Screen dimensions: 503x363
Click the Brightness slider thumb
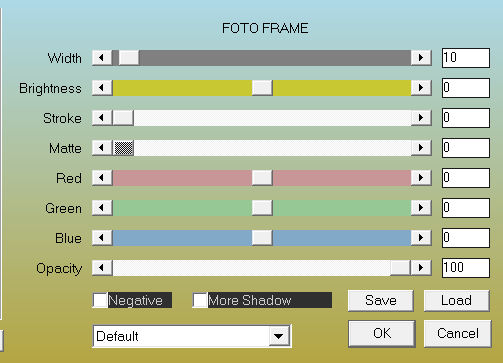click(262, 88)
